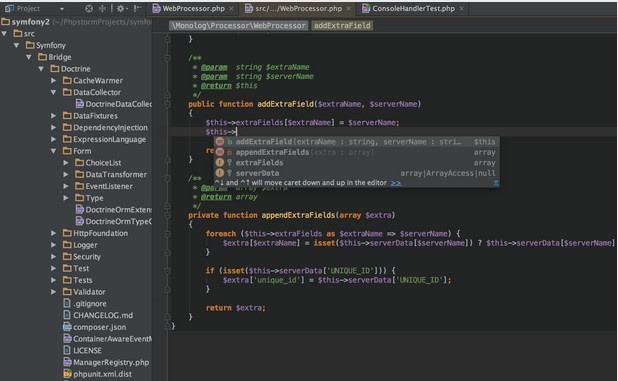Collapse the Form folder arrow
The height and width of the screenshot is (381, 618).
54,151
